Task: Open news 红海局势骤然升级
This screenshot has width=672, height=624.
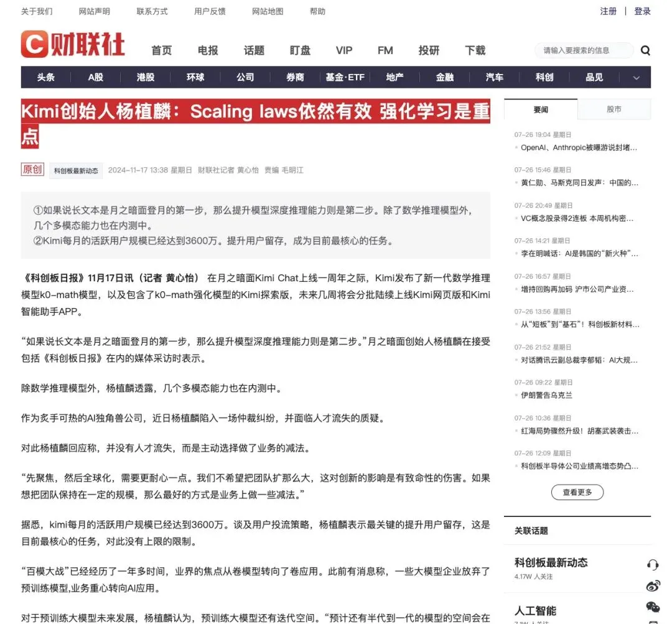Action: pyautogui.click(x=579, y=431)
